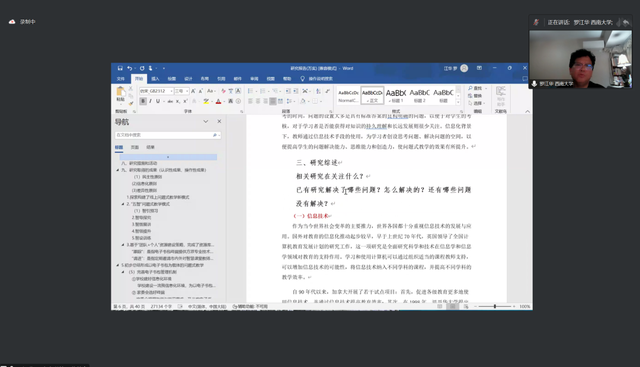Click the Sort icon in paragraph group
The width and height of the screenshot is (640, 367).
(x=318, y=91)
